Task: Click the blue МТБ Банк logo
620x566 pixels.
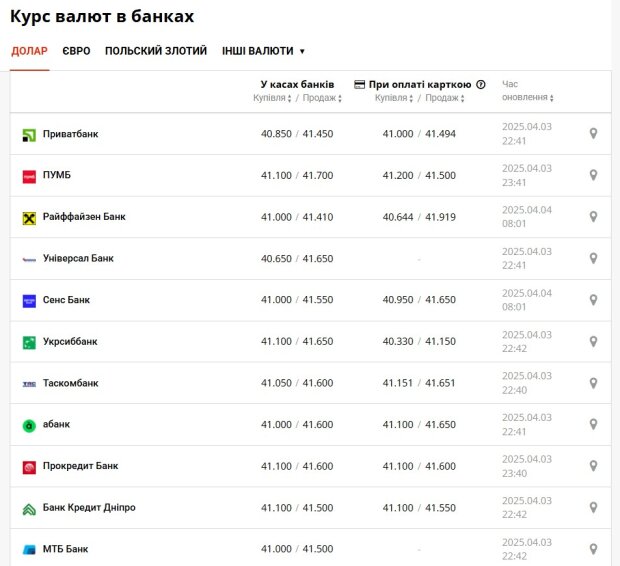Action: (x=29, y=550)
